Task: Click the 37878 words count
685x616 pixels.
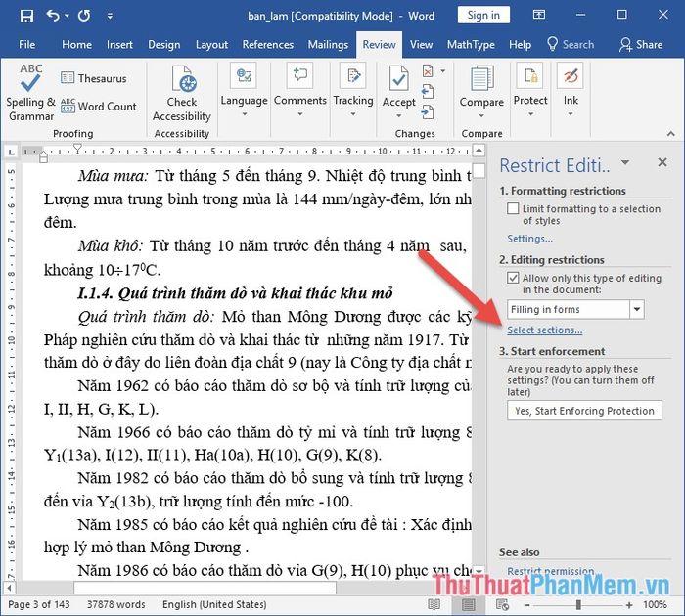Action: point(115,604)
